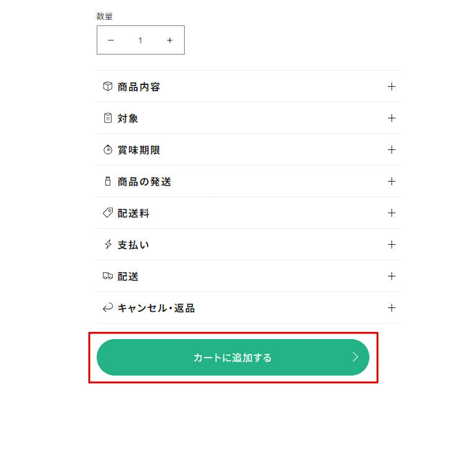Expand 商品内容 section with plus sign
Viewport: 476px width, 476px height.
(391, 87)
